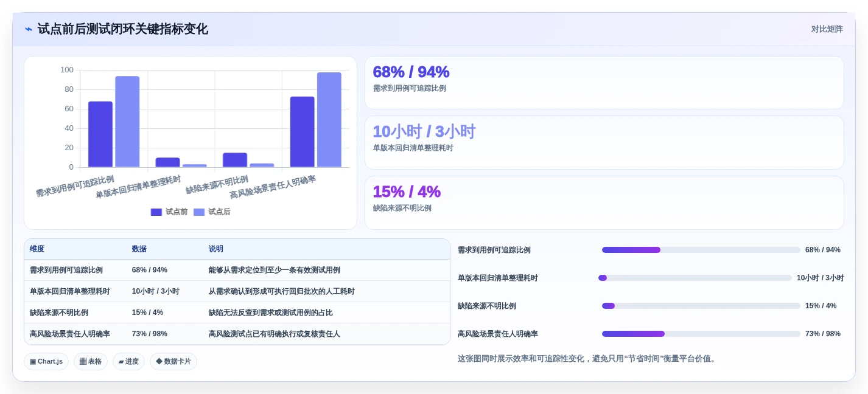Image resolution: width=868 pixels, height=394 pixels.
Task: Click table cell 缺陷来源不明比例
Action: 59,313
